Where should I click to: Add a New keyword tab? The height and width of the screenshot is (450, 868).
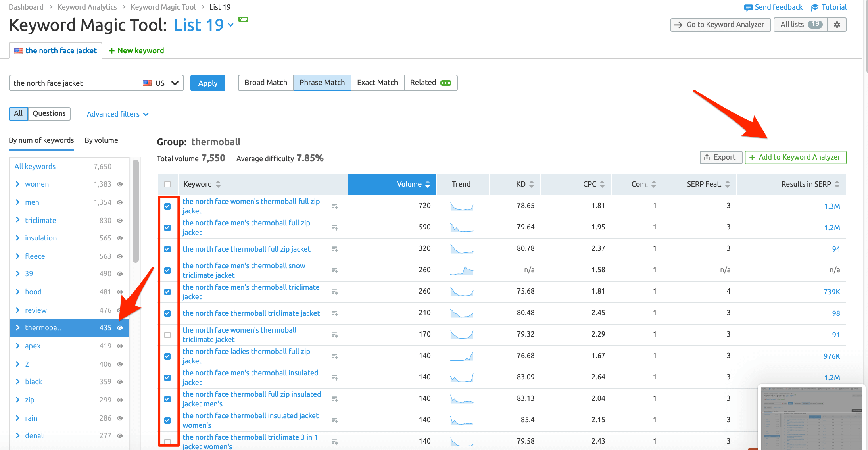pyautogui.click(x=136, y=51)
